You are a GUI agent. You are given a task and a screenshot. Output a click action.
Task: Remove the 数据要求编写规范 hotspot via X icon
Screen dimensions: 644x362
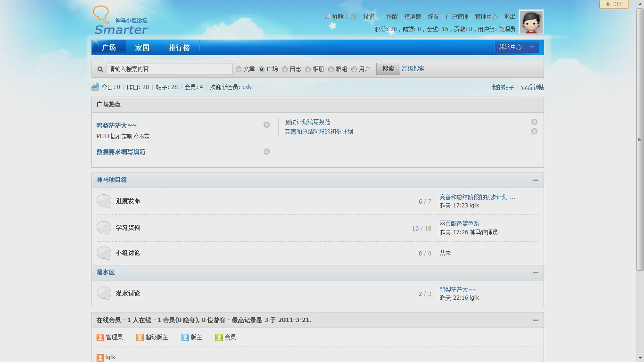(266, 152)
